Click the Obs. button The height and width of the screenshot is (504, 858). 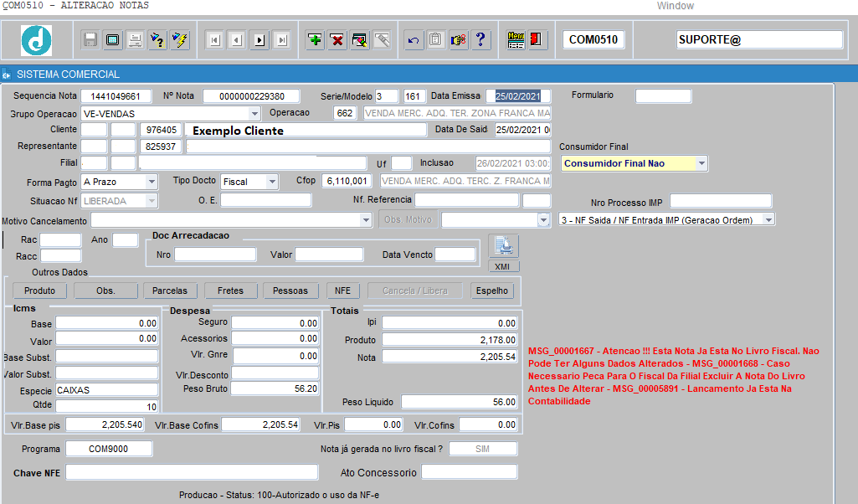pyautogui.click(x=105, y=291)
